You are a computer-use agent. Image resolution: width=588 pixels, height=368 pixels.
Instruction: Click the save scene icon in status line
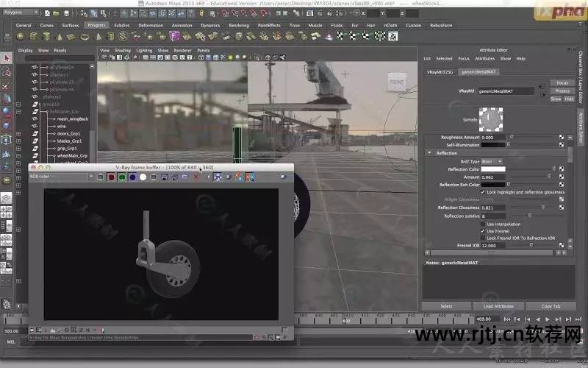tap(66, 13)
